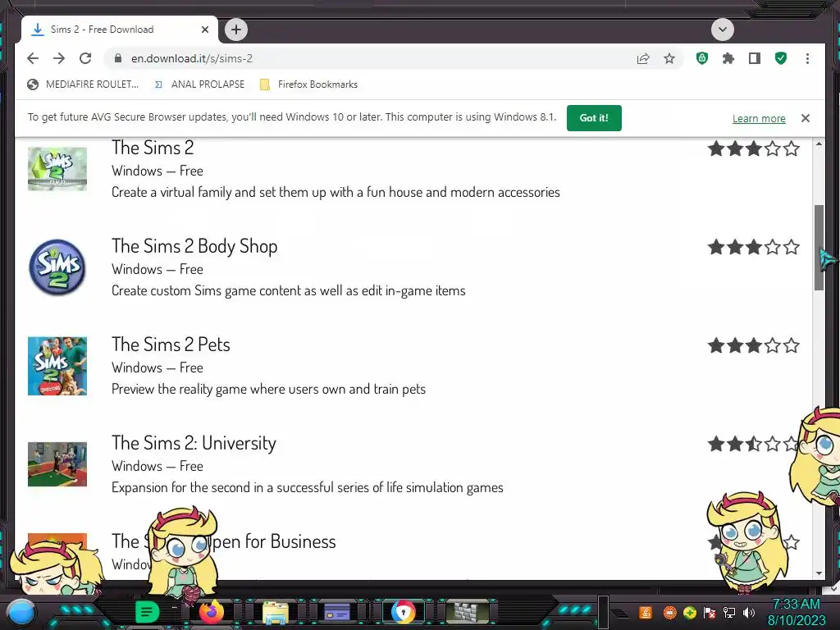The width and height of the screenshot is (840, 630).
Task: Open the Action Center flag icon
Action: point(710,612)
